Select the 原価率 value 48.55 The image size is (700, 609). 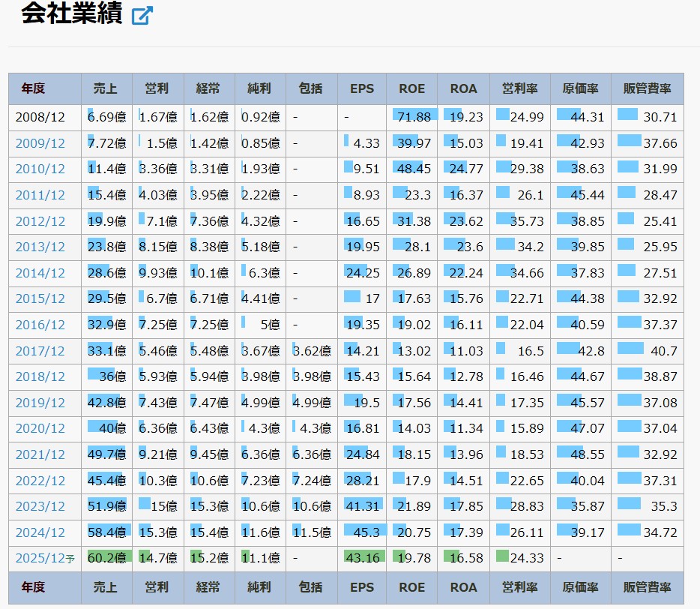[x=588, y=454]
